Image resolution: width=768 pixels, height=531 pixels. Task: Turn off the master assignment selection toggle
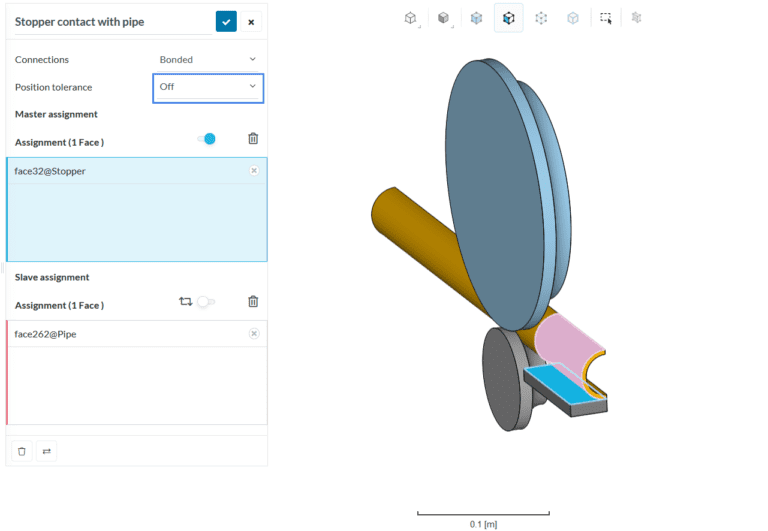[207, 139]
